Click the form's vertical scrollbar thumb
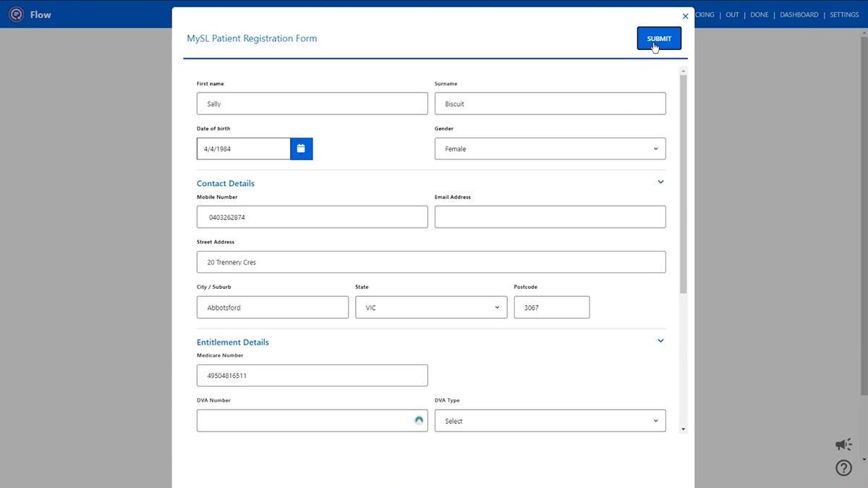 [x=684, y=181]
